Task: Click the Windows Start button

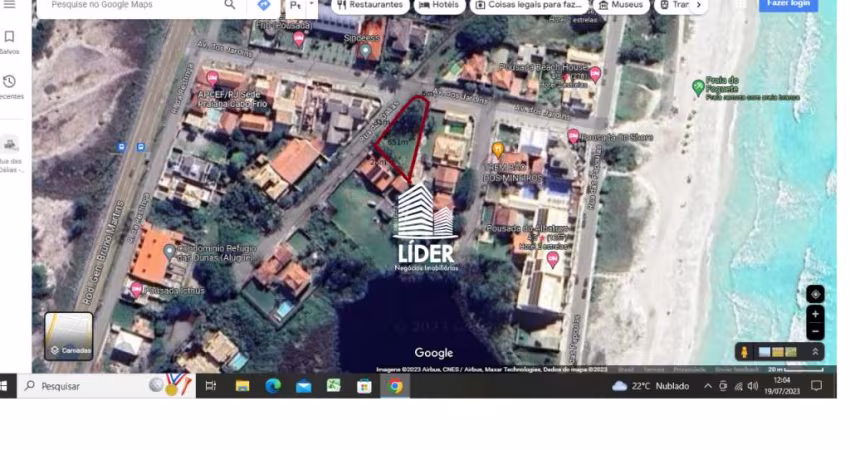Action: pos(4,386)
